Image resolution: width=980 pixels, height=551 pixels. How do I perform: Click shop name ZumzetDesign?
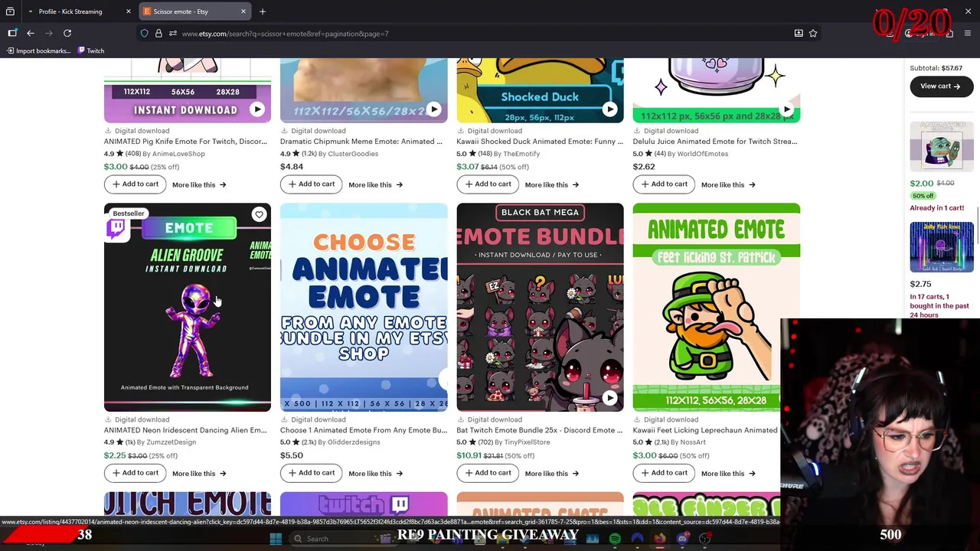pyautogui.click(x=171, y=442)
